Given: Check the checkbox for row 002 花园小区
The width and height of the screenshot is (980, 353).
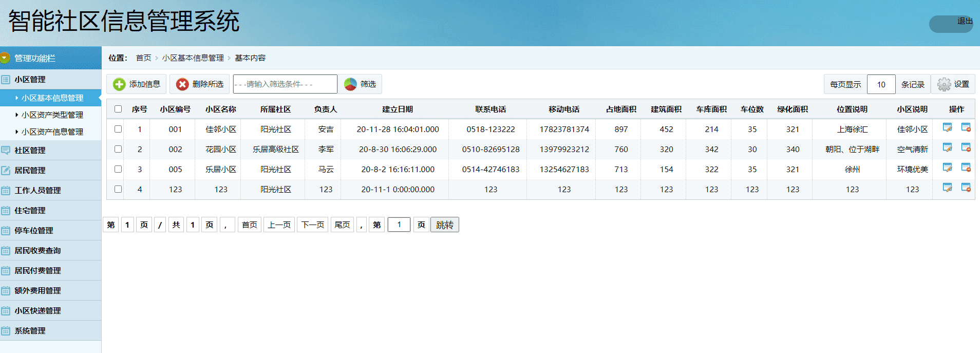Looking at the screenshot, I should 118,149.
